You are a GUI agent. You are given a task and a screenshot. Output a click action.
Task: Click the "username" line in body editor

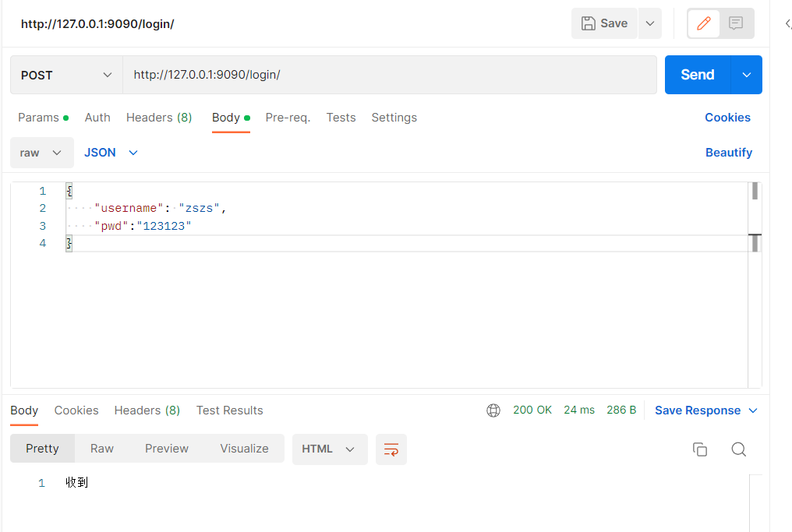[x=160, y=209]
